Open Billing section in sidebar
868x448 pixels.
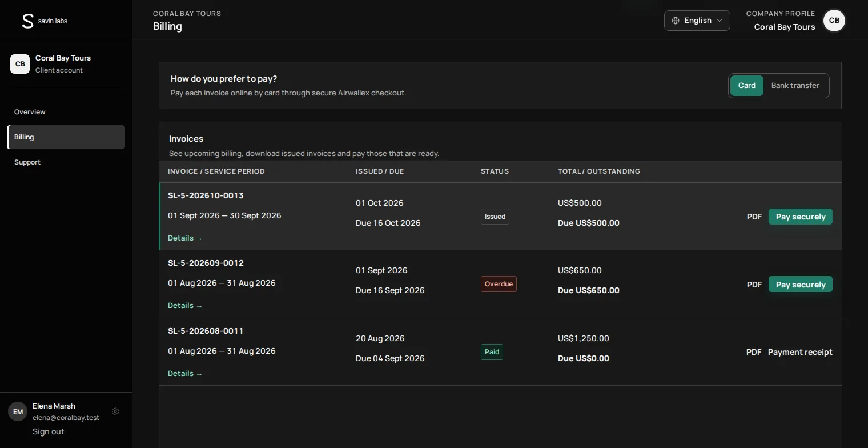pyautogui.click(x=66, y=137)
